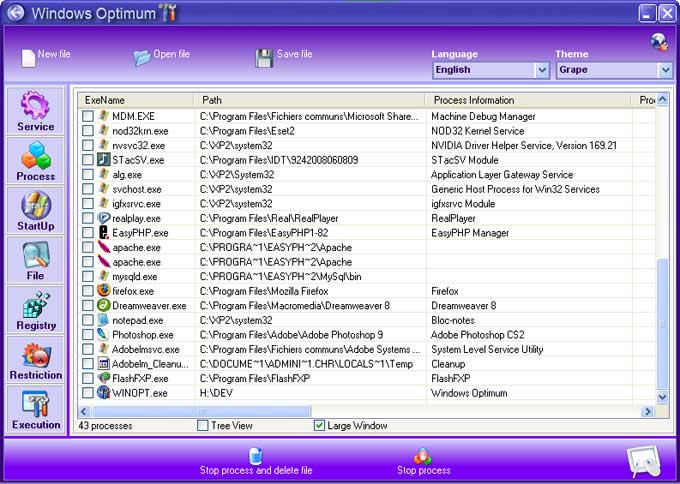This screenshot has height=484, width=680.
Task: Click the Adobe Photoshop CS2 description
Action: point(477,335)
